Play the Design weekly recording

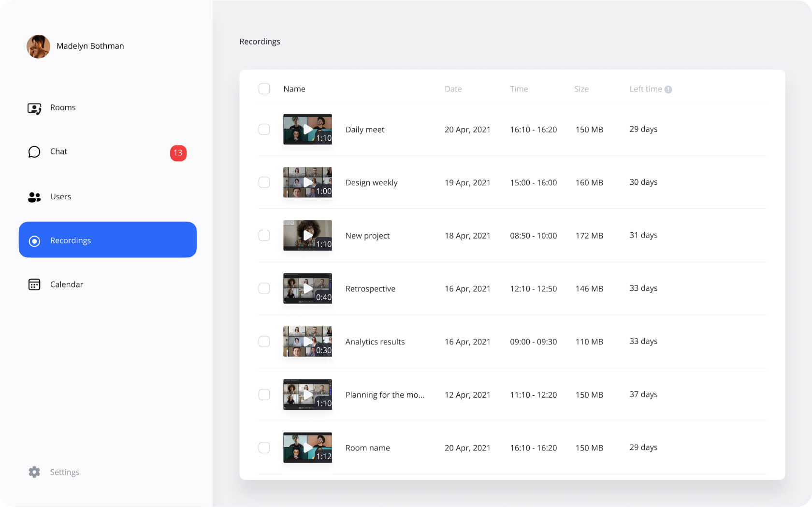(308, 182)
